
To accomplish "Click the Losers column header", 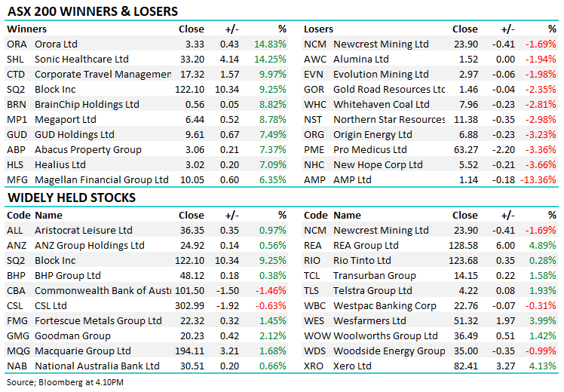I will pos(318,29).
